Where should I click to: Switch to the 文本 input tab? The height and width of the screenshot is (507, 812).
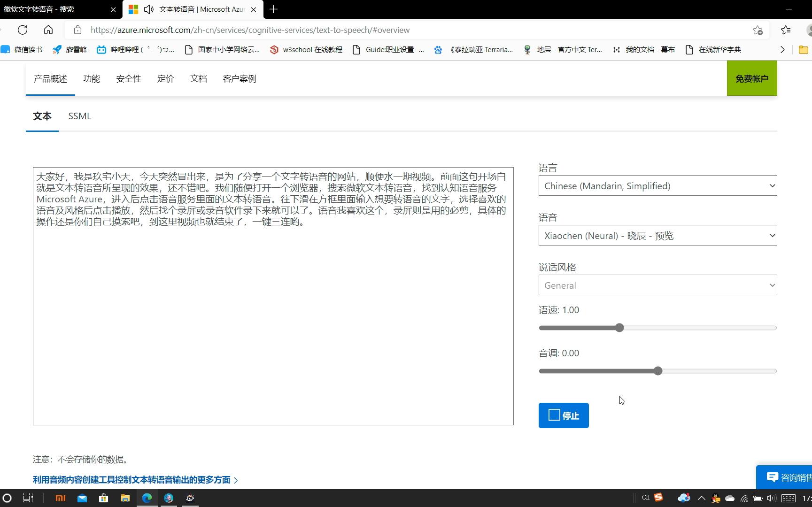coord(42,116)
